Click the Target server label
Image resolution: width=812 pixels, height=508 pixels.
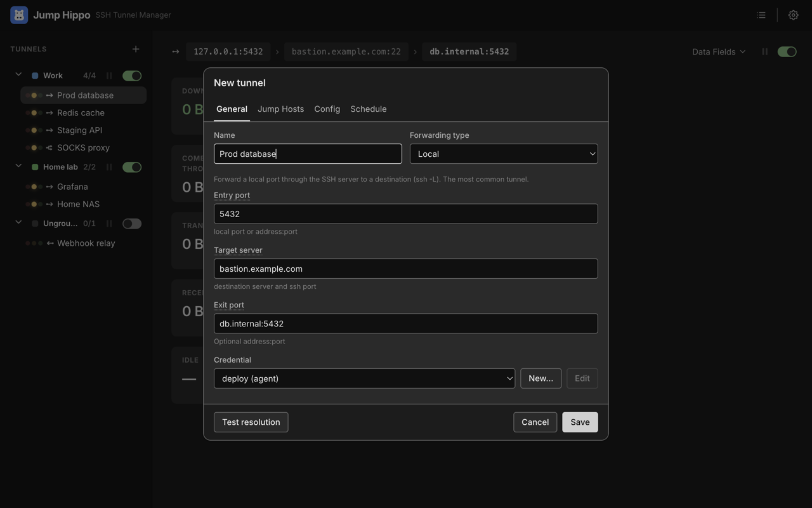(x=238, y=250)
